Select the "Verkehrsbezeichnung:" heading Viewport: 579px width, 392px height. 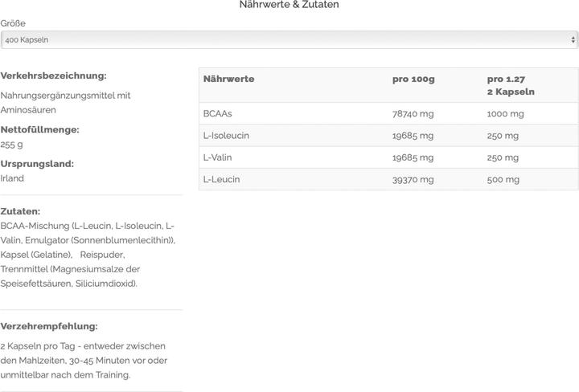(x=53, y=76)
